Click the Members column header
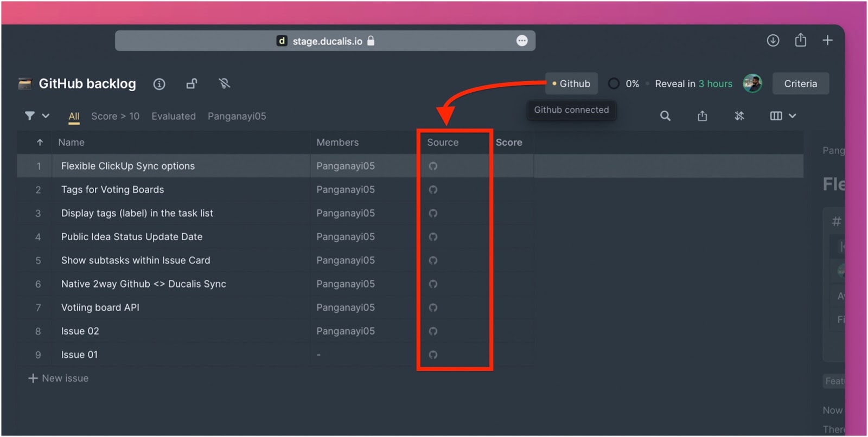Viewport: 868px width, 437px height. pyautogui.click(x=337, y=142)
